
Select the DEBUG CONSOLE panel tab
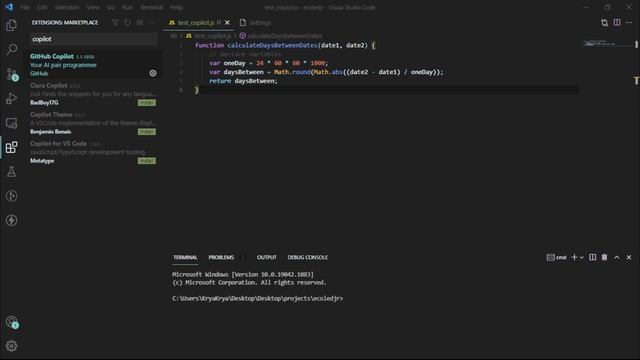point(307,257)
